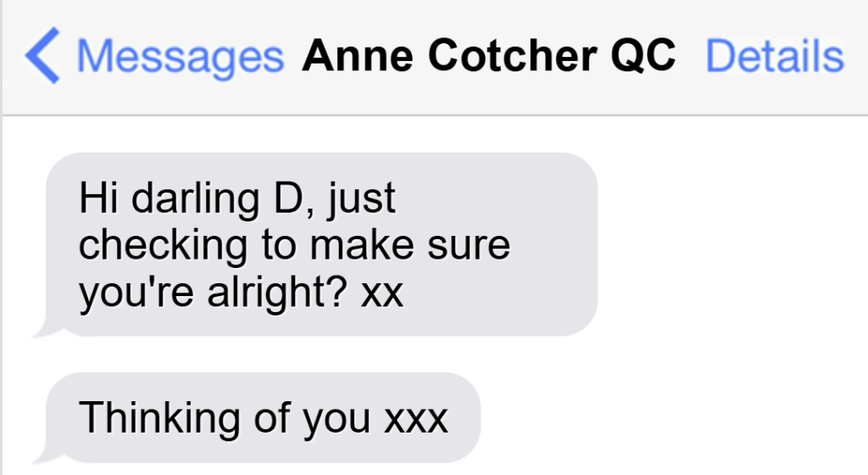Open Details for this conversation

(x=775, y=55)
